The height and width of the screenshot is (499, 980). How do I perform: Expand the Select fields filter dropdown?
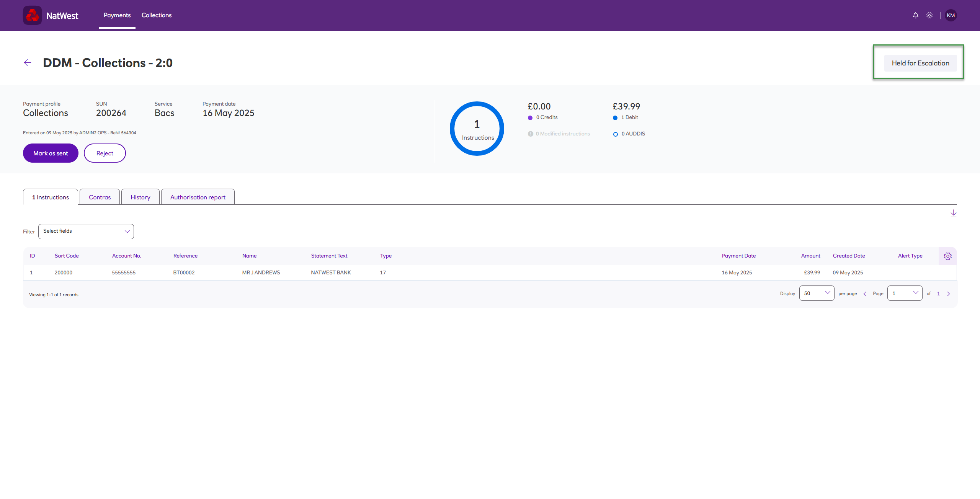(86, 232)
